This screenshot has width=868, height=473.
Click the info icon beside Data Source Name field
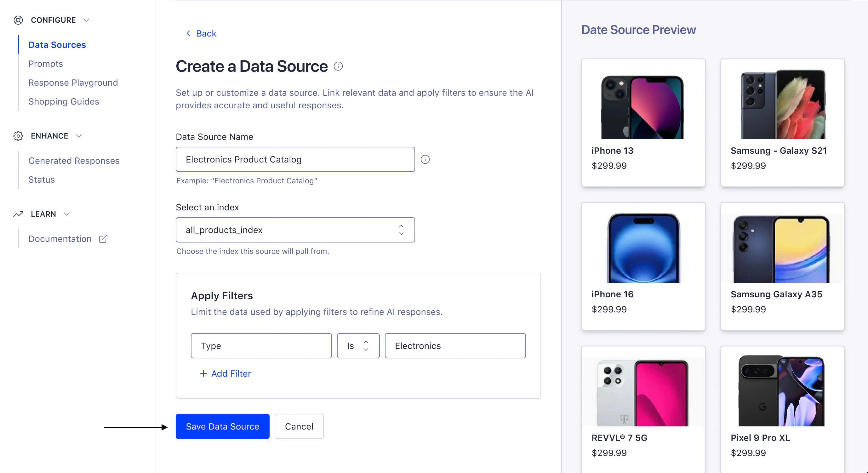(425, 159)
